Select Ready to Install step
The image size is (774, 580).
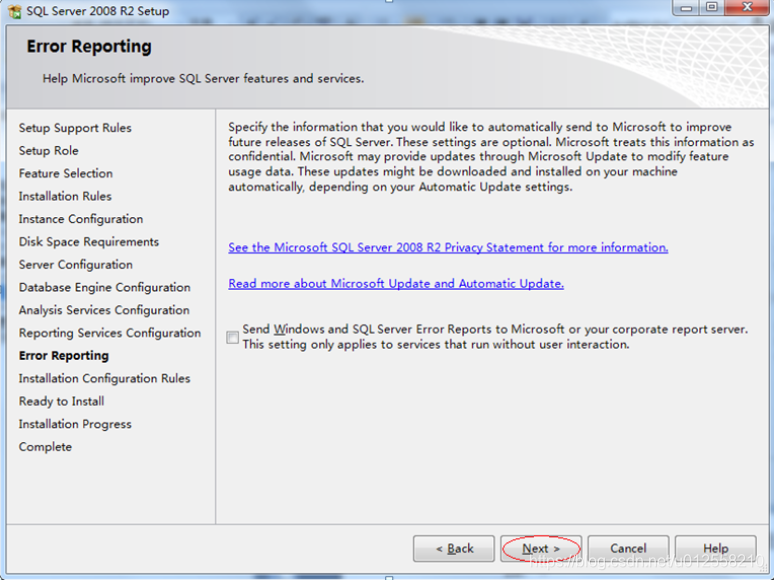pos(61,401)
